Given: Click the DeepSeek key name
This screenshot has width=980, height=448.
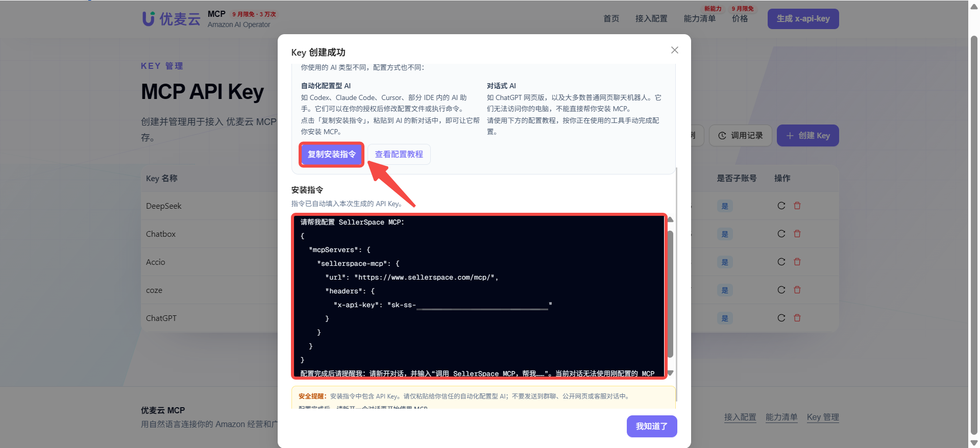Looking at the screenshot, I should (163, 206).
